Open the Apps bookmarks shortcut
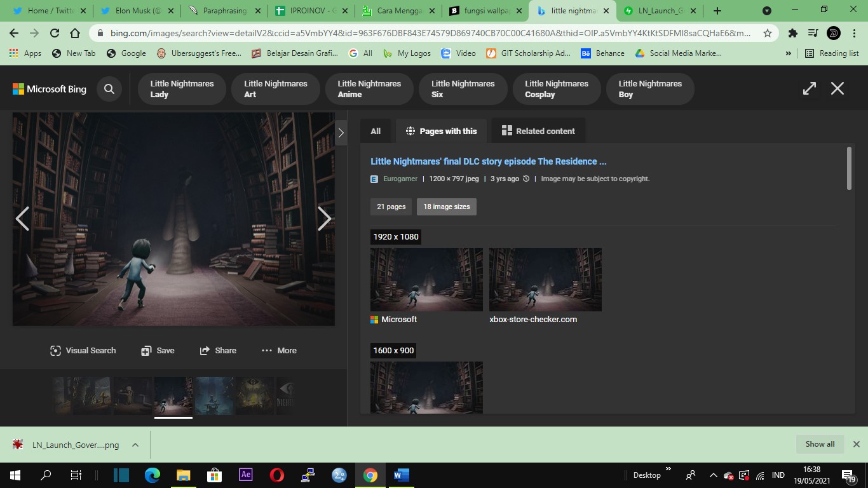The image size is (868, 488). (26, 53)
